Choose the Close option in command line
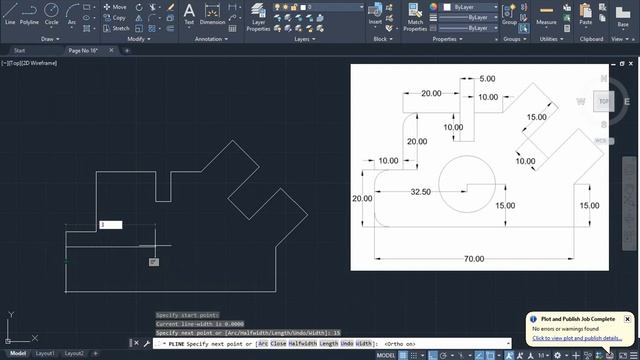 coord(278,344)
